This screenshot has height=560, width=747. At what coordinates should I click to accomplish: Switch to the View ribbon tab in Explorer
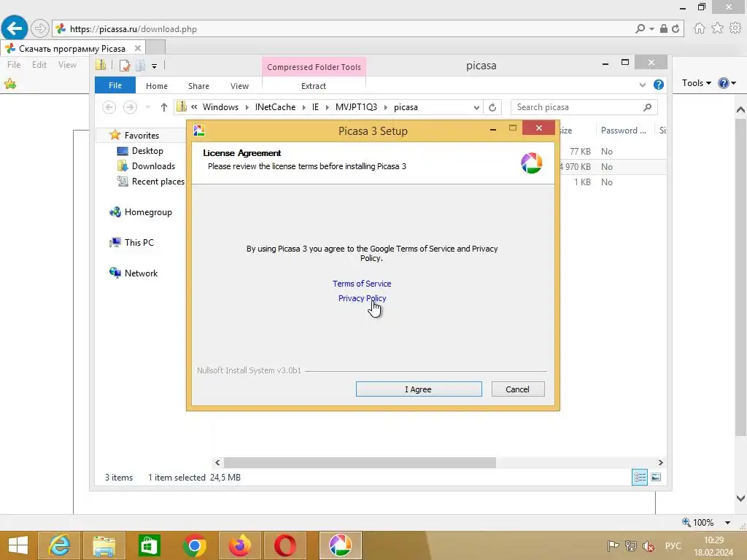click(x=239, y=86)
